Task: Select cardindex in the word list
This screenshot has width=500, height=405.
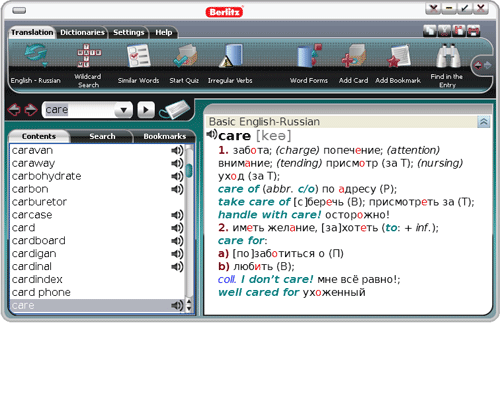Action: 97,279
